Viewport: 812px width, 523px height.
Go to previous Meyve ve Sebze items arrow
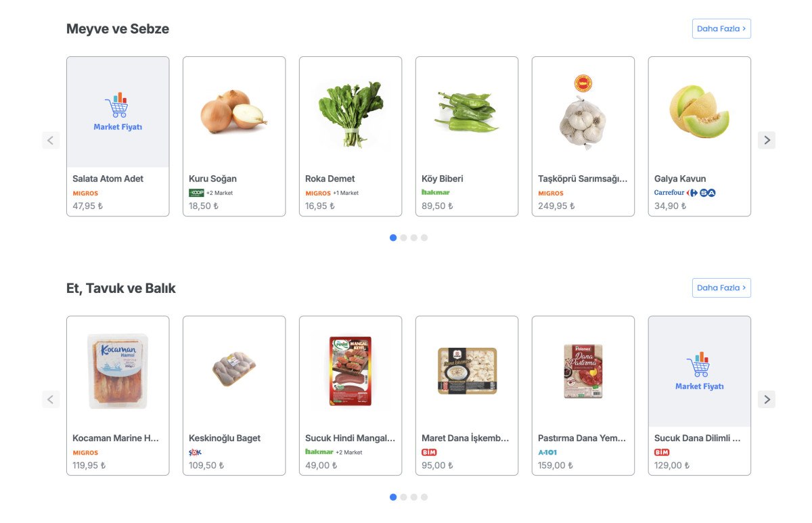point(51,140)
